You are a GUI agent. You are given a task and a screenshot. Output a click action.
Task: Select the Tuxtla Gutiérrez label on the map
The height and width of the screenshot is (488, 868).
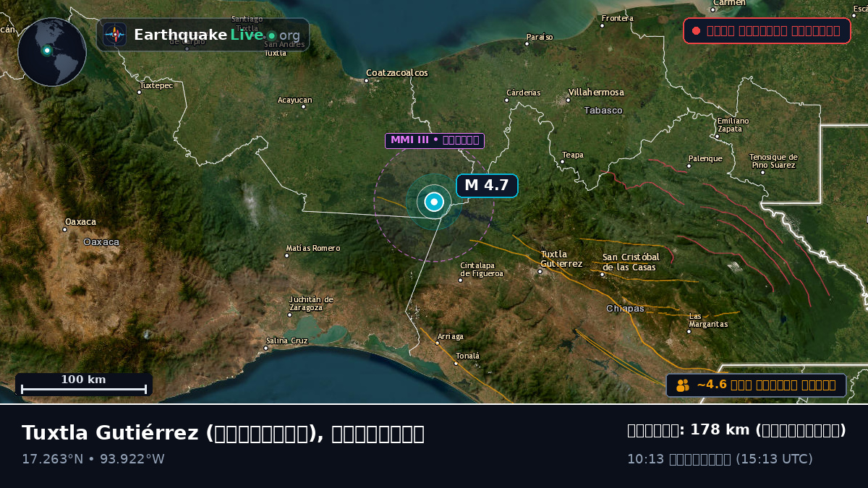point(561,259)
